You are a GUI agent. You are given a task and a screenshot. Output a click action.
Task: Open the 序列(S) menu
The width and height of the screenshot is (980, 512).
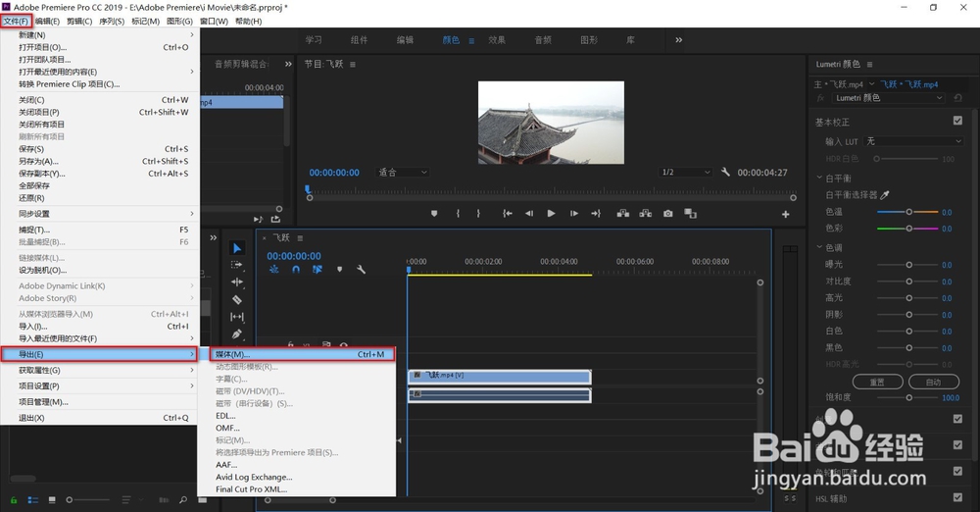[x=112, y=22]
